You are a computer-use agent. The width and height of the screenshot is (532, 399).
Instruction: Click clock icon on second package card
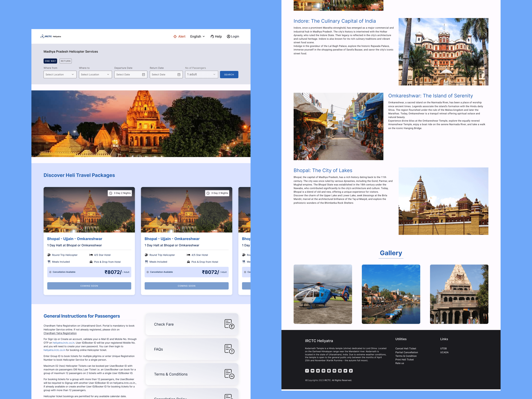(x=208, y=193)
